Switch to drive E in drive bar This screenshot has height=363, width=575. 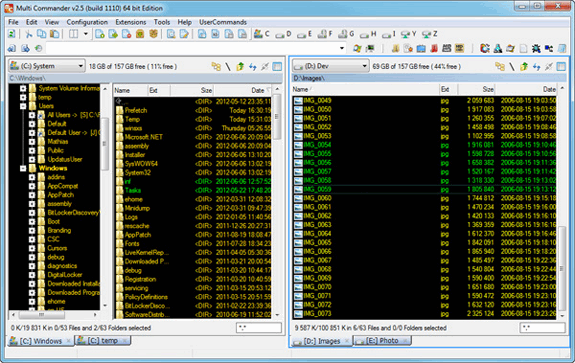pyautogui.click(x=304, y=34)
